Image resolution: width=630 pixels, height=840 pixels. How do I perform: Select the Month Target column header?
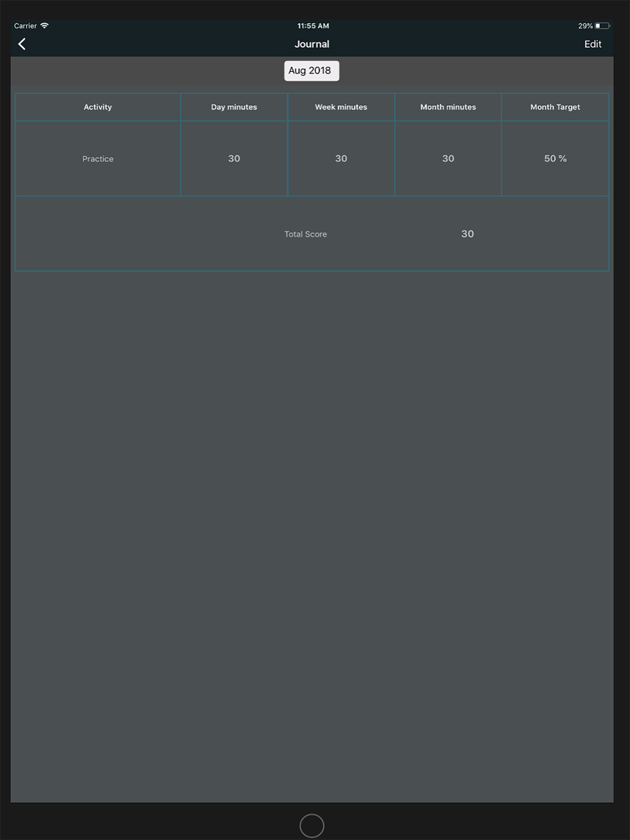[555, 107]
